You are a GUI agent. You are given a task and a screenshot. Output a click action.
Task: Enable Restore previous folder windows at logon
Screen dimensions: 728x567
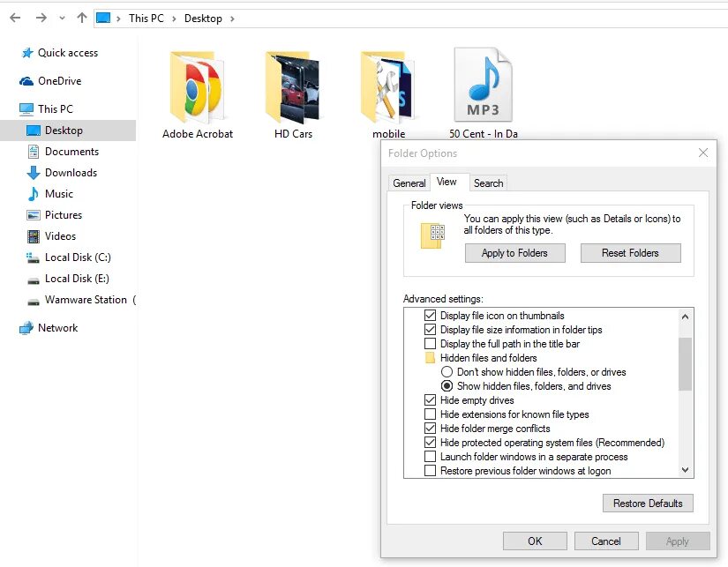[430, 471]
